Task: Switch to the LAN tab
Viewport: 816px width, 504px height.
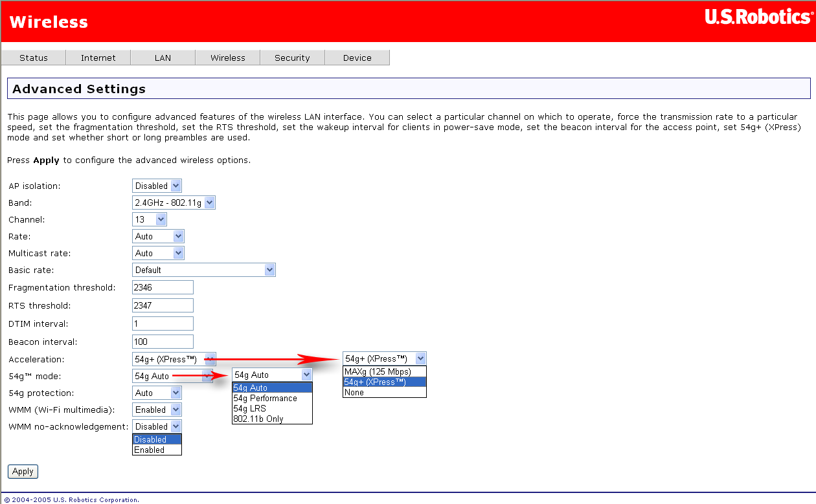Action: 163,58
